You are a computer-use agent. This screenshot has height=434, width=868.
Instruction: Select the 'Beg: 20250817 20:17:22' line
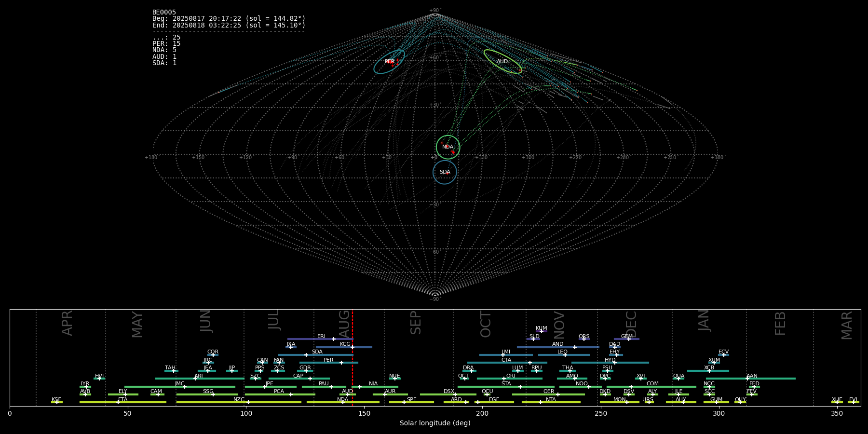[229, 19]
